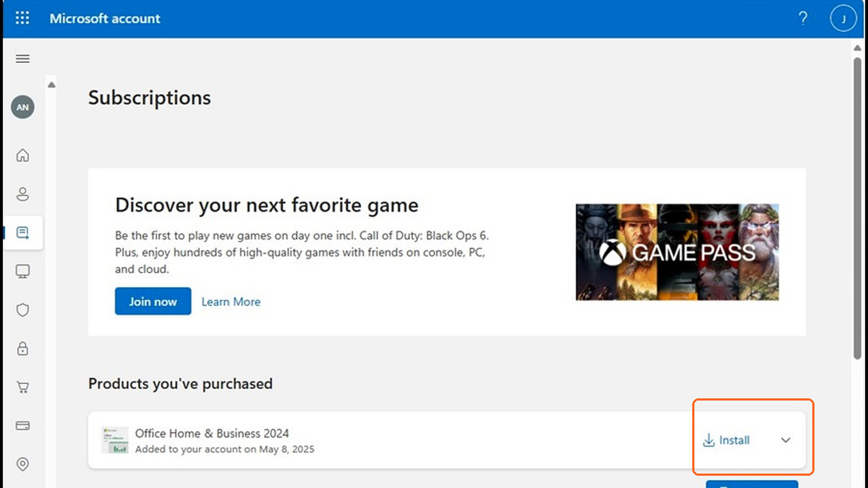Click the Microsoft account title
Image resolution: width=868 pixels, height=488 pixels.
tap(105, 19)
